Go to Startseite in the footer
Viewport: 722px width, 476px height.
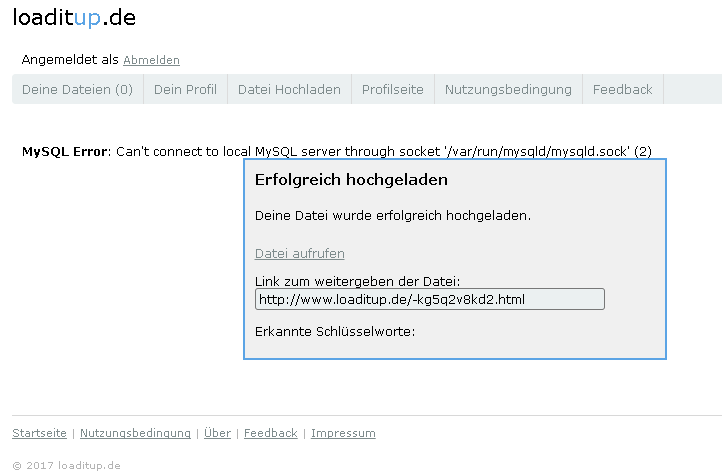pos(39,433)
